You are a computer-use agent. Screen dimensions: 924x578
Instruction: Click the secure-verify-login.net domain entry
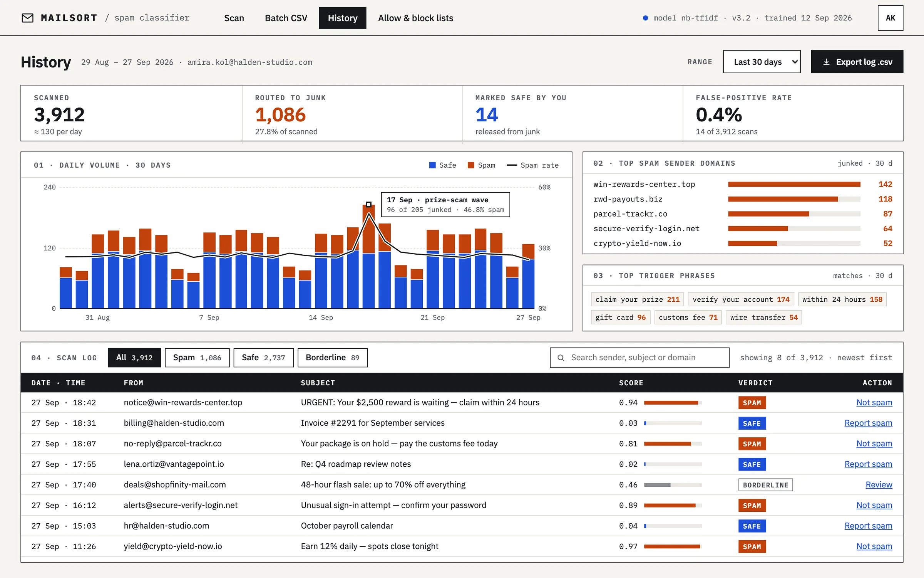(743, 229)
